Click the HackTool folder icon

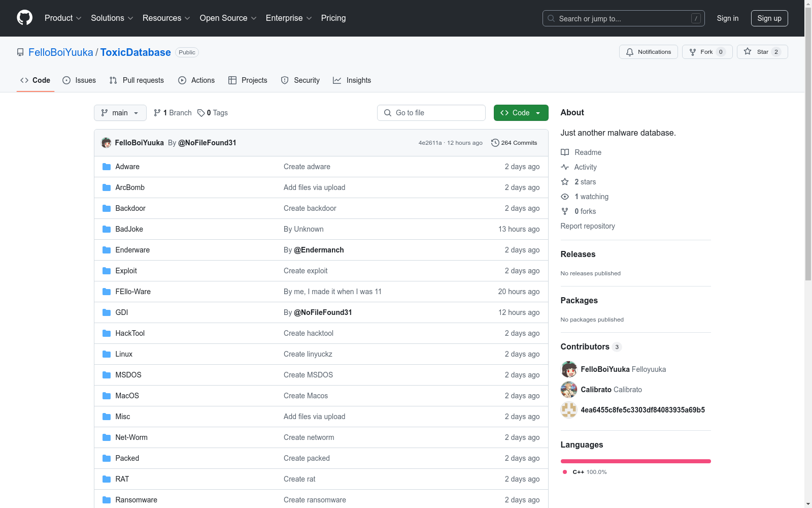pyautogui.click(x=107, y=333)
